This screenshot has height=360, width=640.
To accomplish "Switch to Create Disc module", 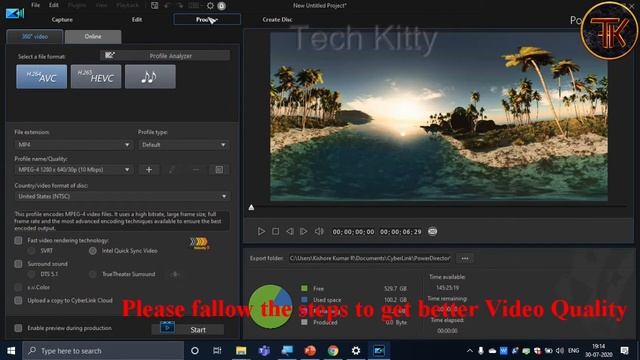I will click(277, 19).
